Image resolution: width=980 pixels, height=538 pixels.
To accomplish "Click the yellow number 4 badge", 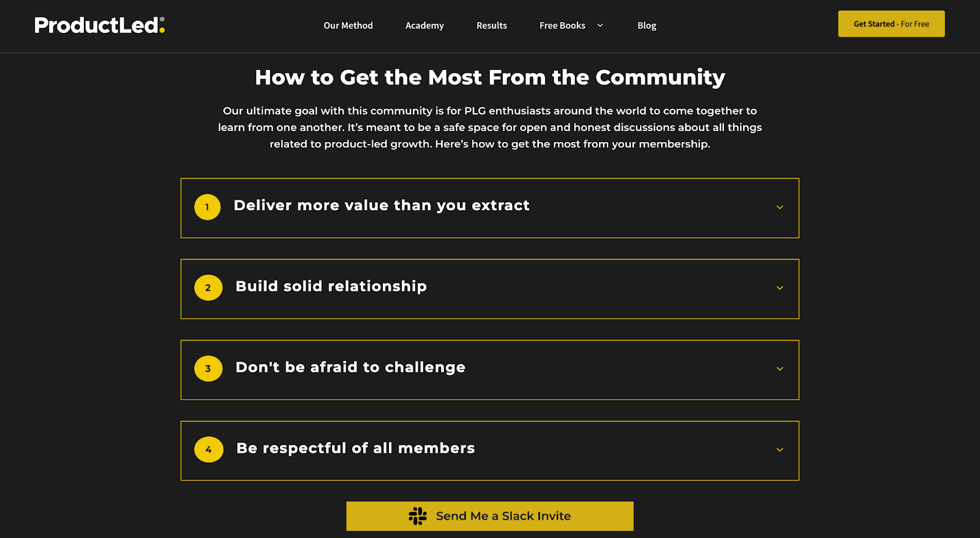I will coord(209,450).
